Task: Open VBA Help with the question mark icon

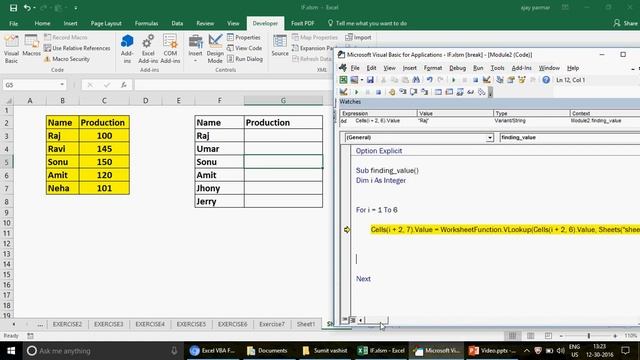Action: point(546,80)
